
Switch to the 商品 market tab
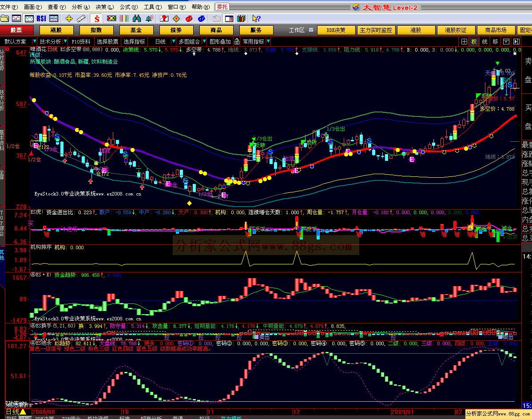pyautogui.click(x=216, y=30)
